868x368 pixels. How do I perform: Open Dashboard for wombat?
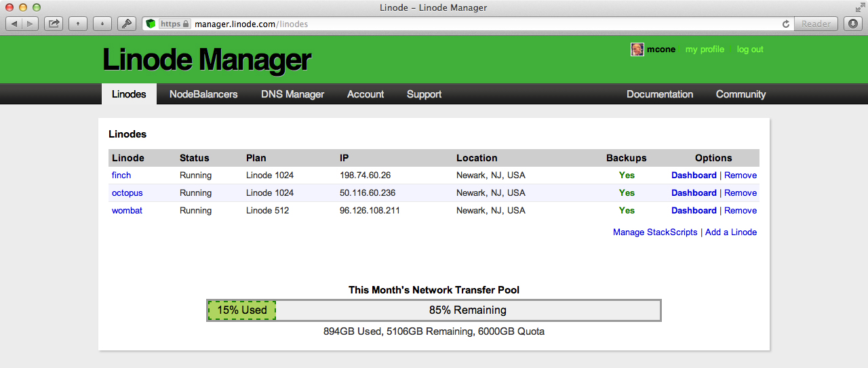point(694,211)
